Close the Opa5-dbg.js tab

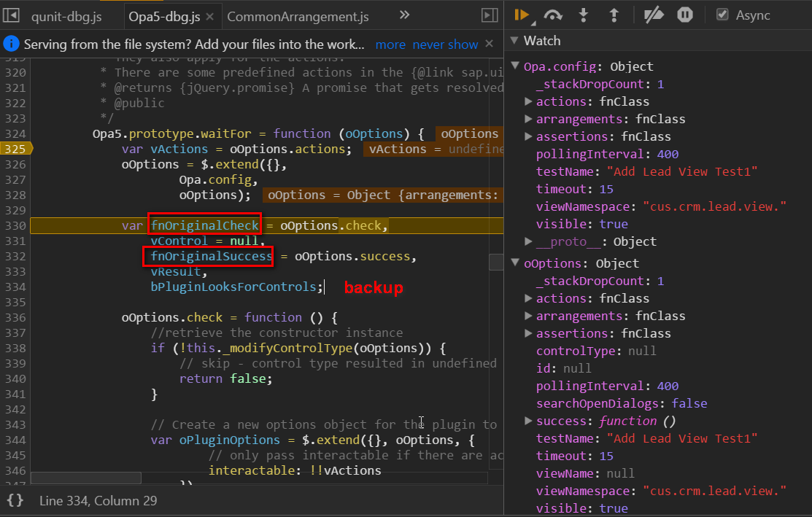[x=209, y=17]
